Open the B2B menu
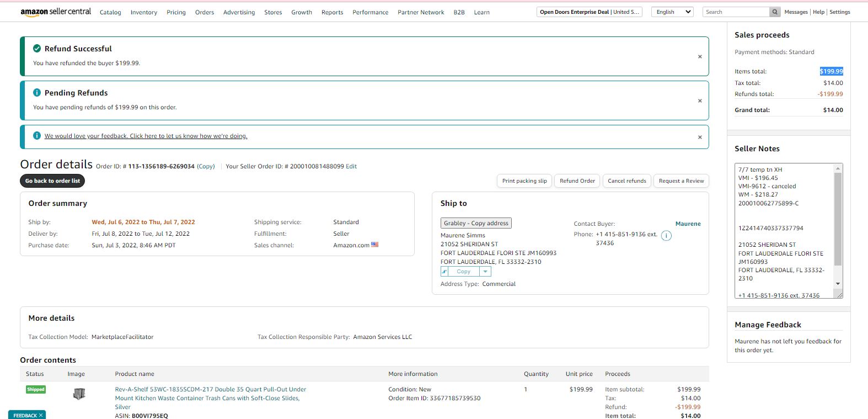 click(x=459, y=12)
